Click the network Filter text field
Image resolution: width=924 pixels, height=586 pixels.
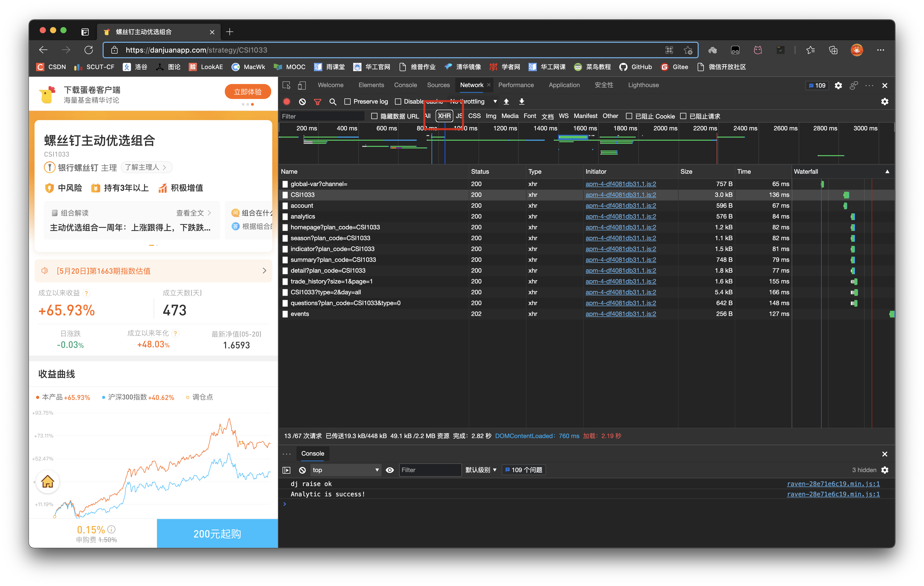(321, 116)
